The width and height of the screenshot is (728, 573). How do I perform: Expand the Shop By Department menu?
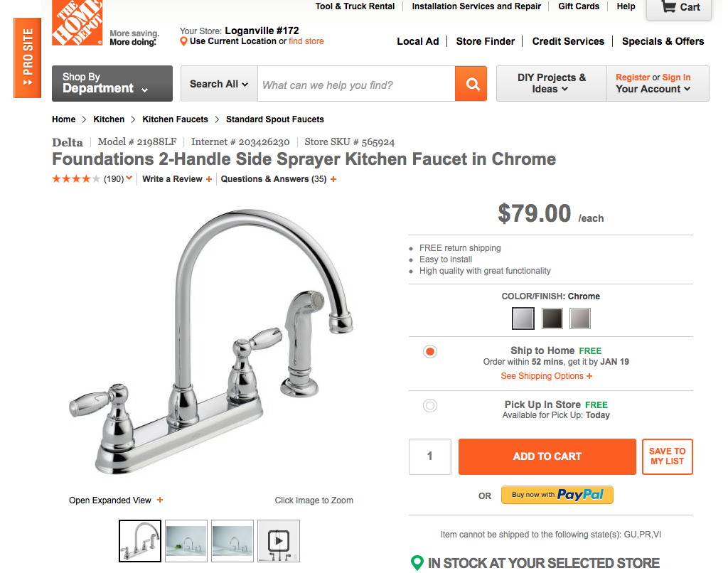click(x=112, y=84)
